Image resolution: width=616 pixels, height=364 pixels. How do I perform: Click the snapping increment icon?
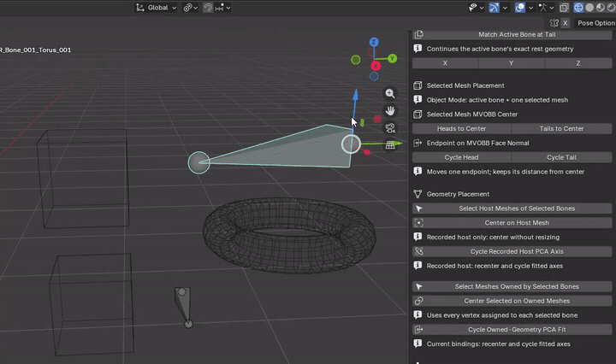pos(219,8)
